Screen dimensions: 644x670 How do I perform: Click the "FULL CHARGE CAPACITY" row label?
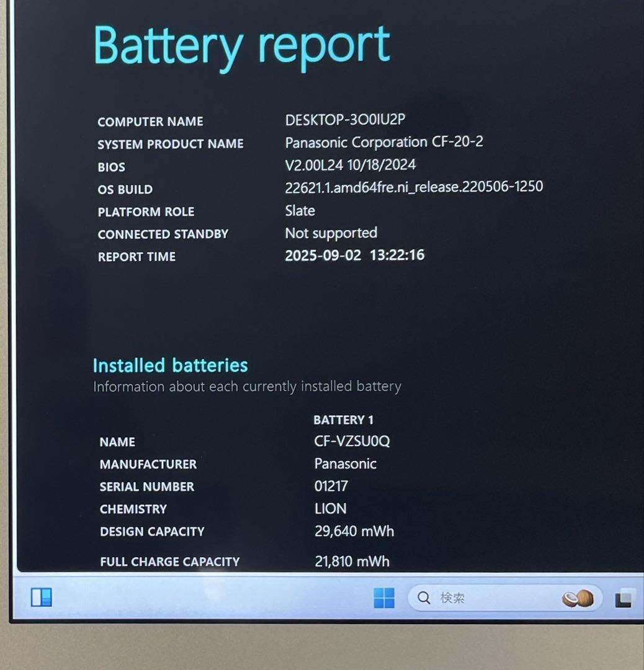[169, 561]
